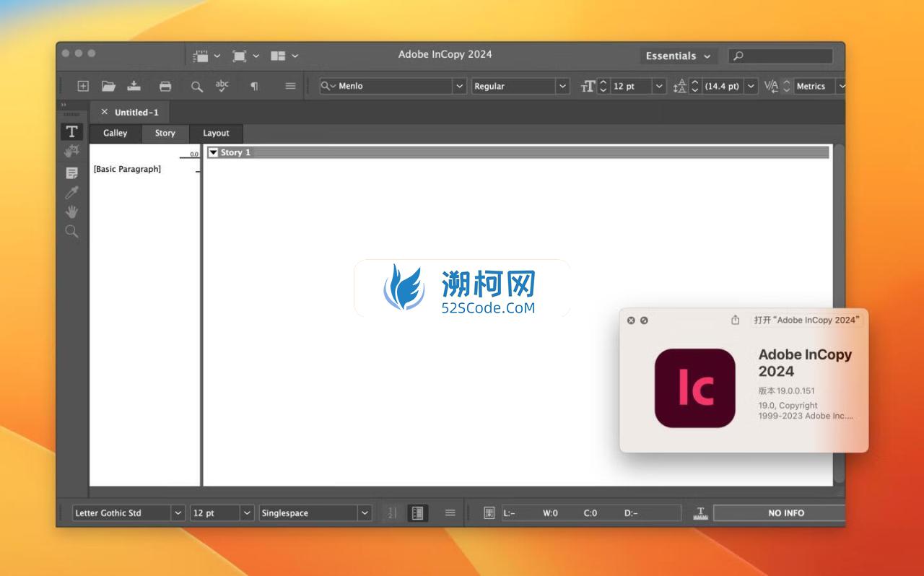Open the Essentials workspace switcher
The width and height of the screenshot is (924, 576).
click(x=678, y=56)
